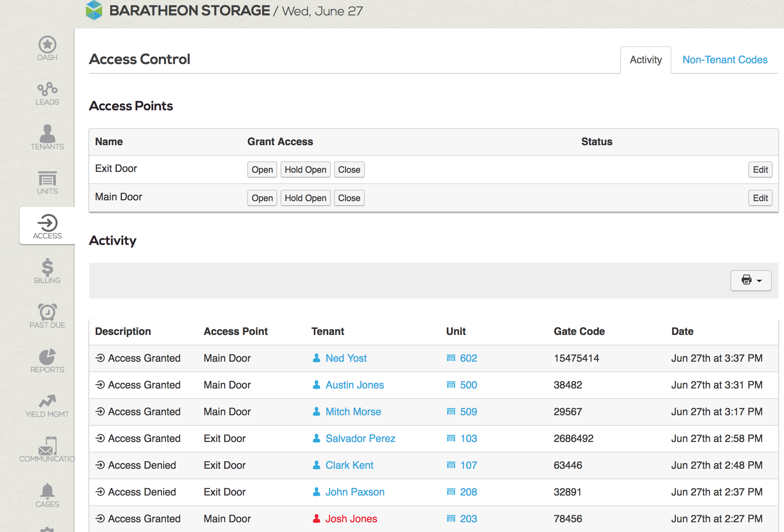This screenshot has width=784, height=532.
Task: Open the Communications sidebar icon
Action: click(x=47, y=450)
